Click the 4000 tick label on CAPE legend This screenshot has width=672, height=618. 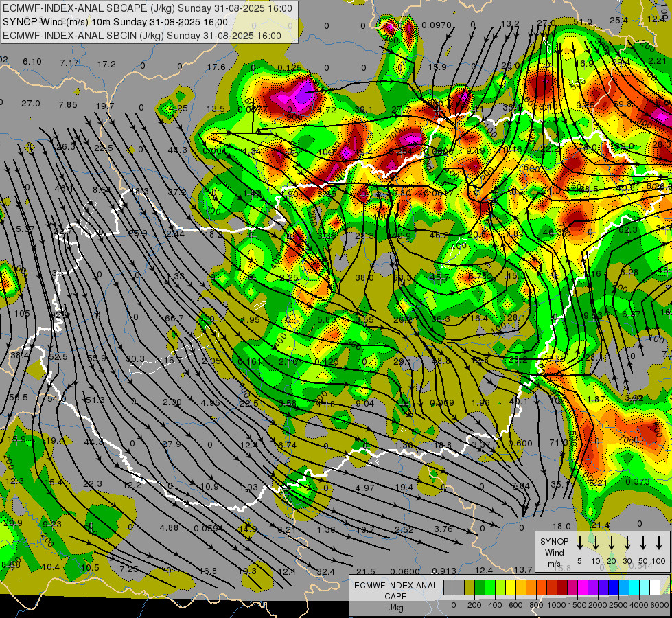[638, 605]
